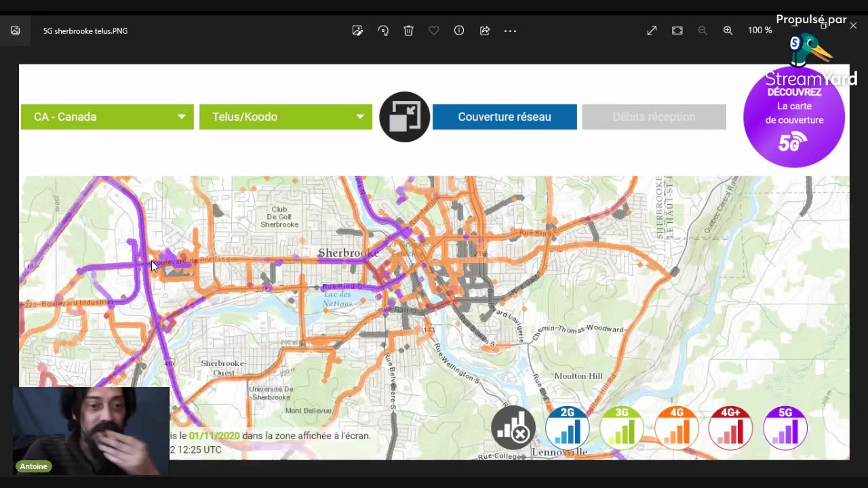Open file info via the info icon
868x488 pixels.
pos(459,30)
